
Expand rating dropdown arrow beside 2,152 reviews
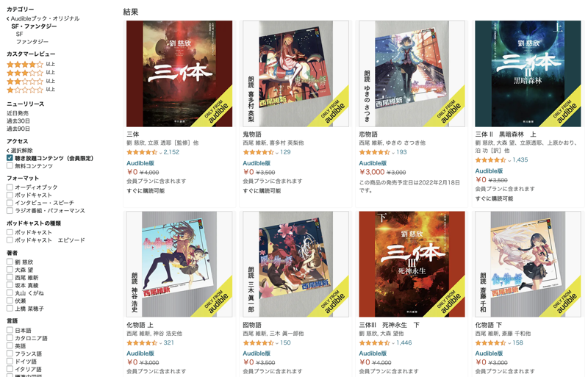click(x=160, y=153)
